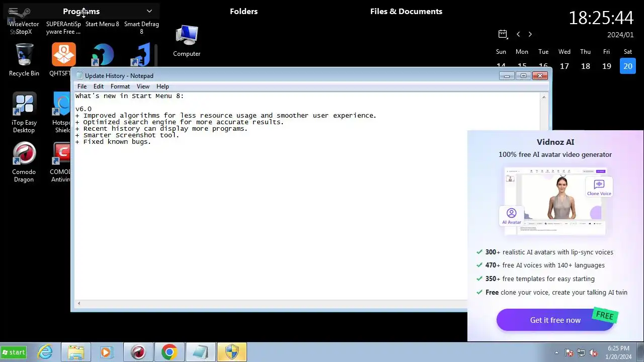
Task: Launch iTop Easy Desktop shortcut
Action: 24,113
